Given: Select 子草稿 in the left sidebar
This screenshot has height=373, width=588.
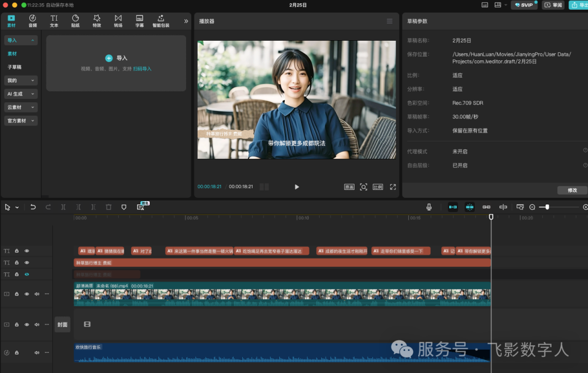Looking at the screenshot, I should coord(15,67).
